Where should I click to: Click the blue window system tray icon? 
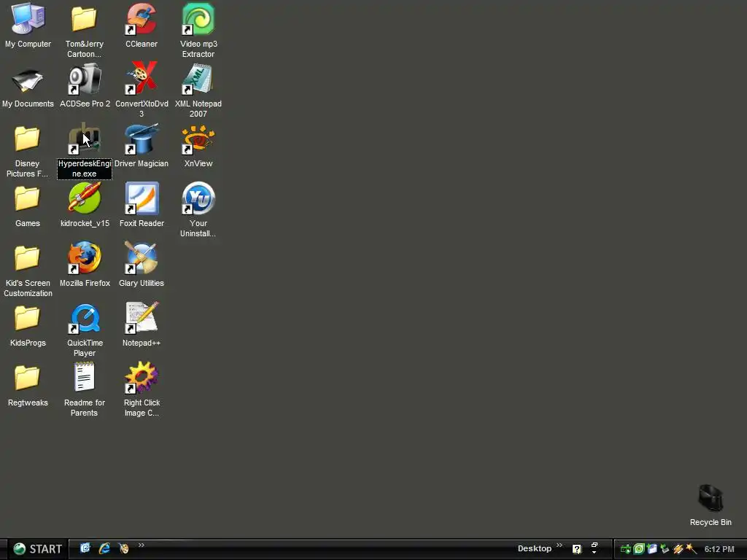click(x=651, y=549)
